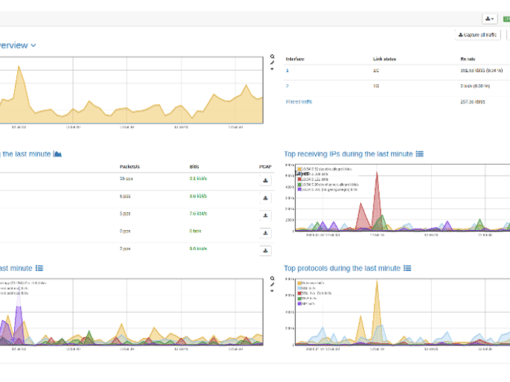The height and width of the screenshot is (382, 510).
Task: Click the 7.6 kbit/s value in the traffic table
Action: (198, 213)
